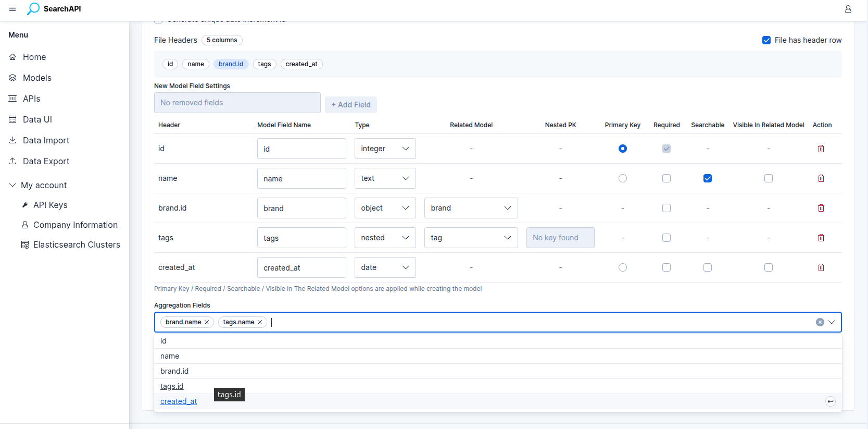868x429 pixels.
Task: Click the brand.id header chip
Action: 231,64
